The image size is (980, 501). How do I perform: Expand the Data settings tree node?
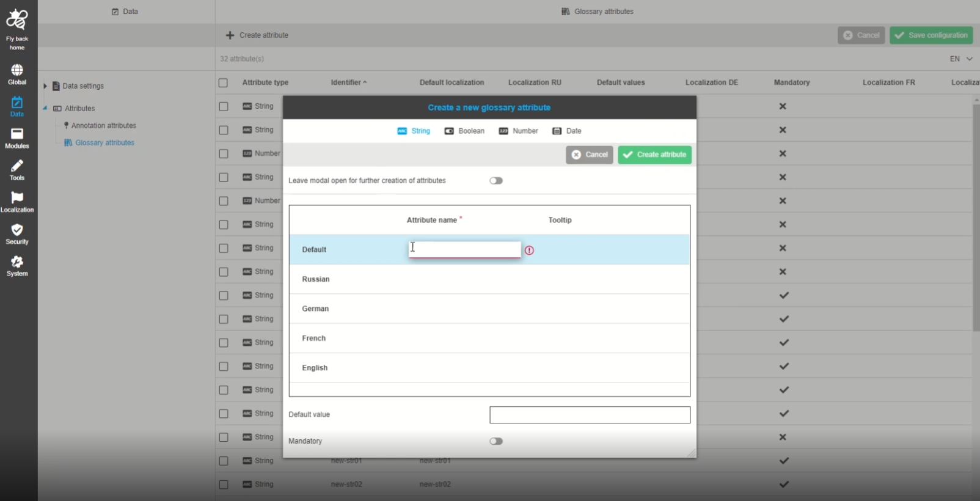point(45,86)
